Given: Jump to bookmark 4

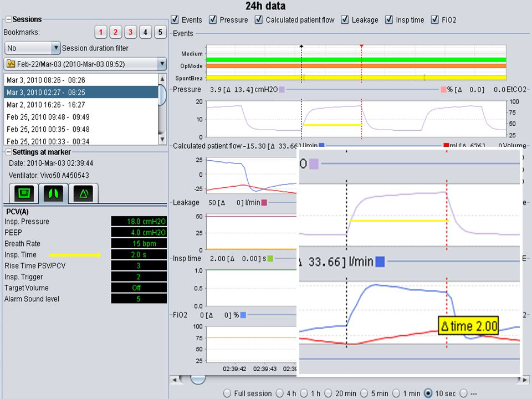Looking at the screenshot, I should pyautogui.click(x=146, y=32).
